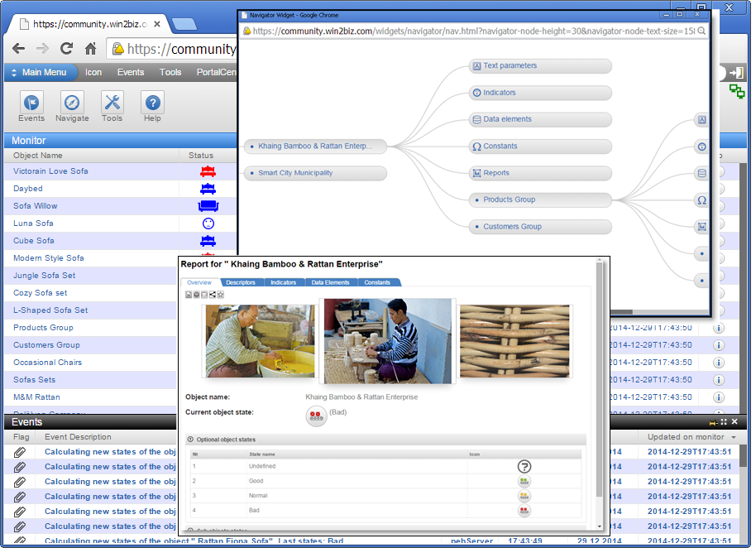Viewport: 756px width, 548px height.
Task: Click the favorites star icon in the report toolbar
Action: pos(220,294)
